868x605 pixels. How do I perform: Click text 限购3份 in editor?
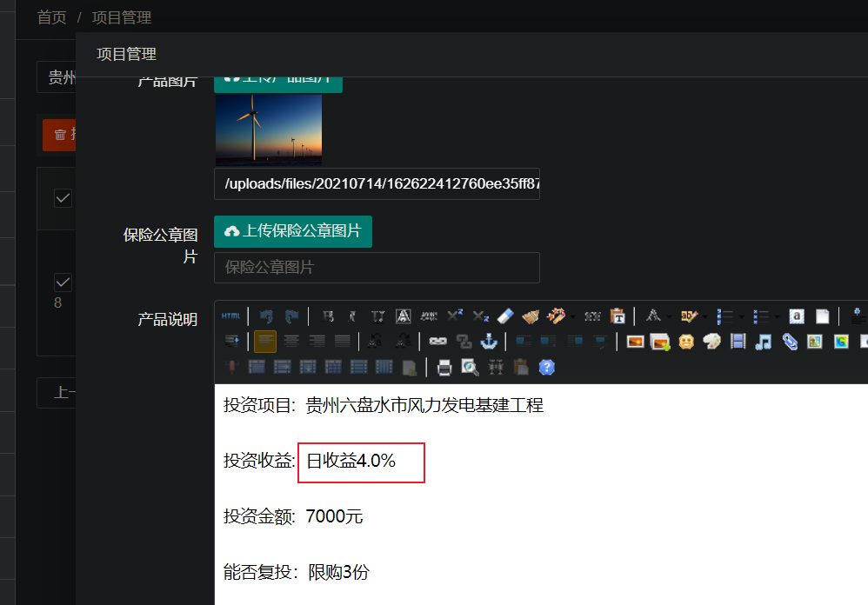(338, 572)
